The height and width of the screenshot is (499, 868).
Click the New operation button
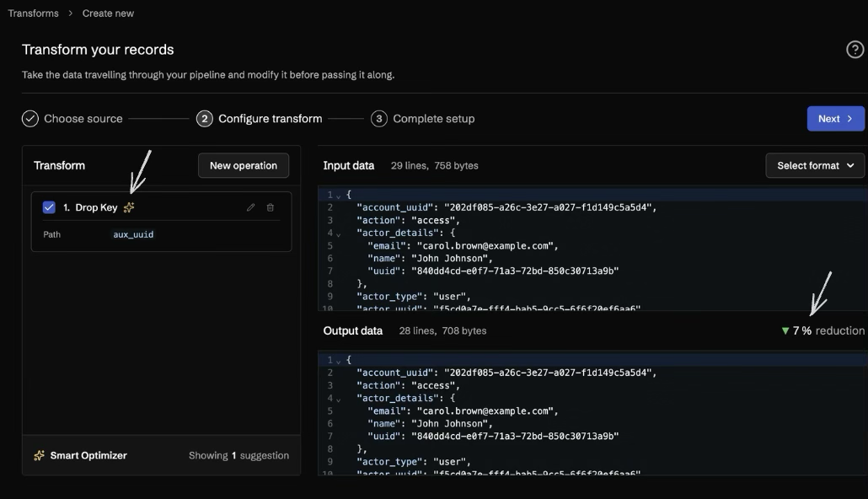(x=244, y=166)
